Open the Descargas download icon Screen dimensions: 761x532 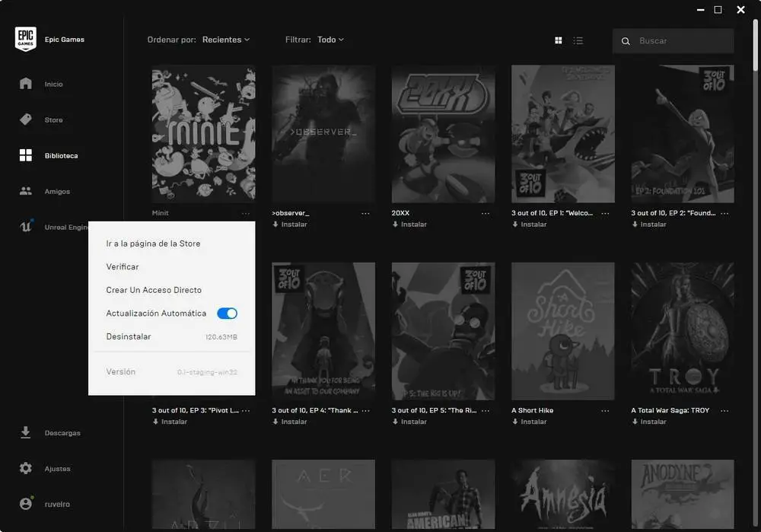(26, 432)
